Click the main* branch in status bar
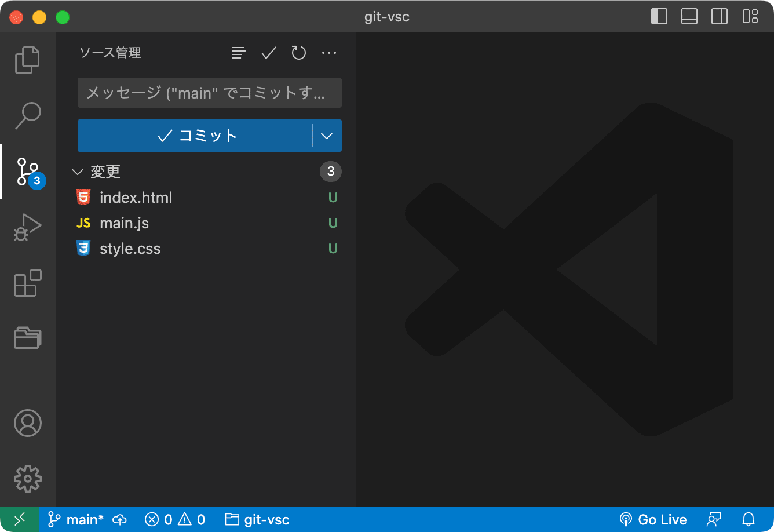Viewport: 774px width, 532px height. (x=75, y=519)
